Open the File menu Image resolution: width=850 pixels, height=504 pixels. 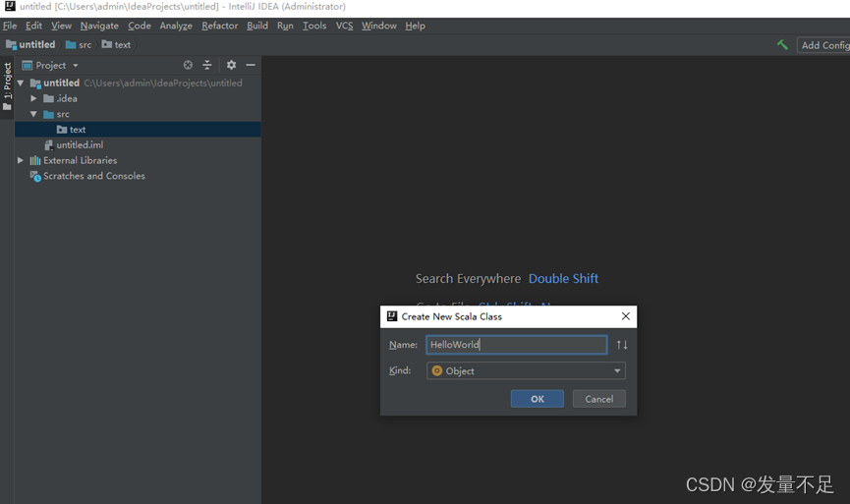pos(10,26)
